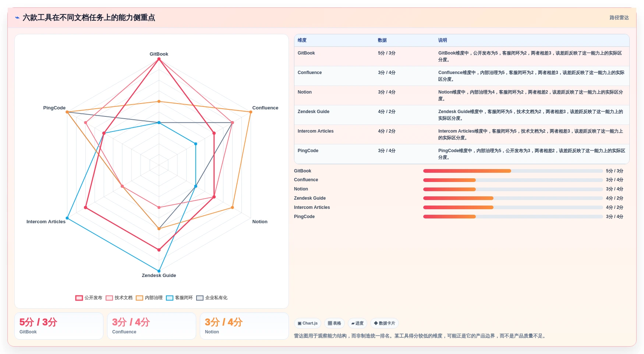Click the 4分 / 2分 cell in Zendesk Guide row
The height and width of the screenshot is (354, 644).
click(x=387, y=112)
